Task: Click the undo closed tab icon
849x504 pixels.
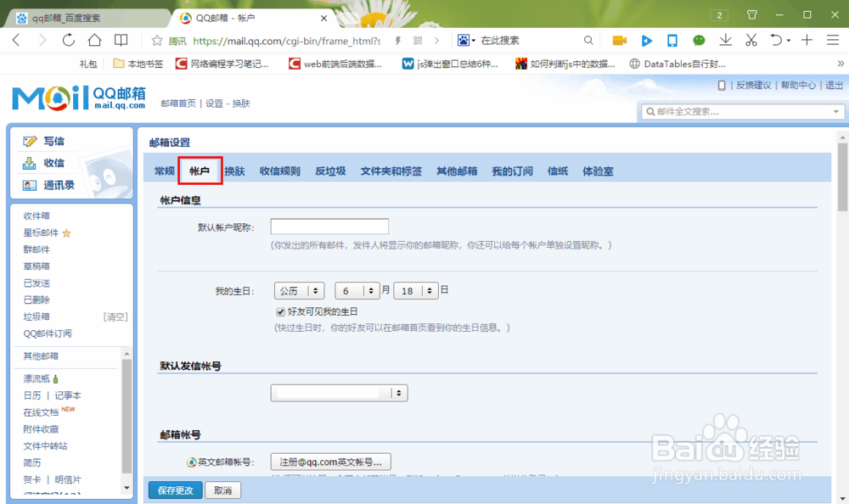Action: (x=776, y=40)
